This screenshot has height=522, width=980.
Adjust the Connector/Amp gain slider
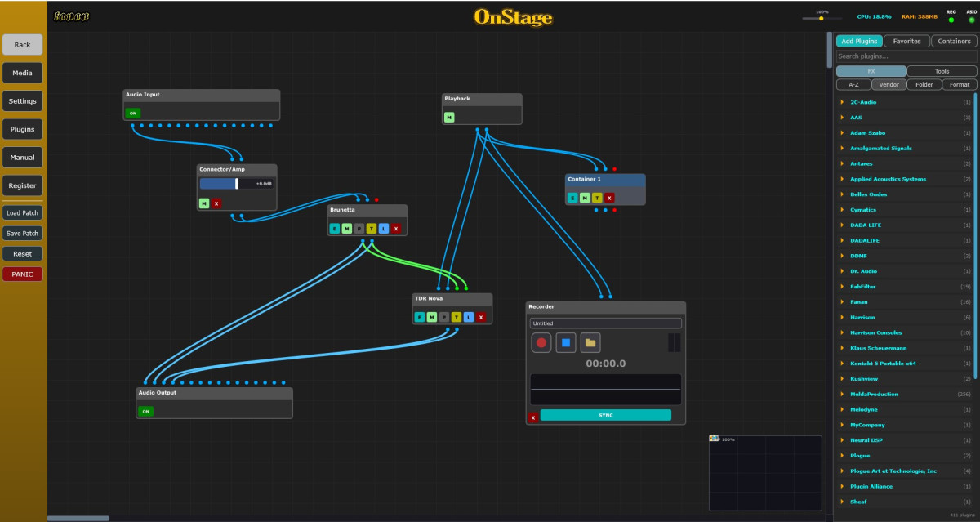(237, 184)
